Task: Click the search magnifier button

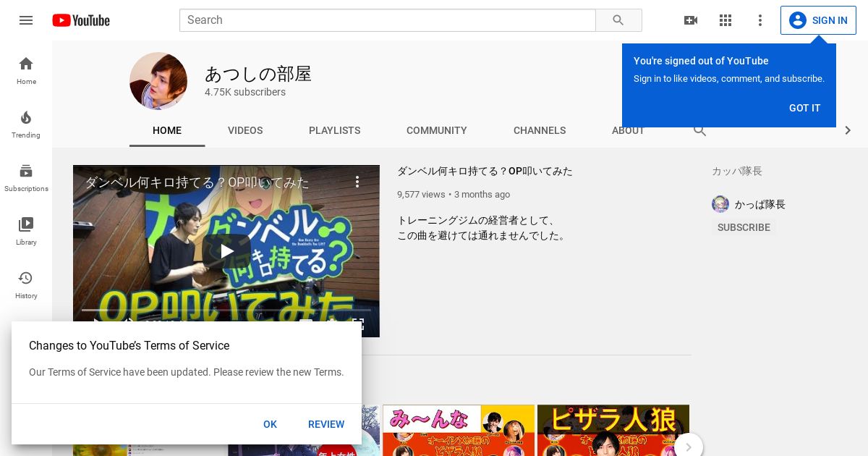Action: tap(618, 20)
